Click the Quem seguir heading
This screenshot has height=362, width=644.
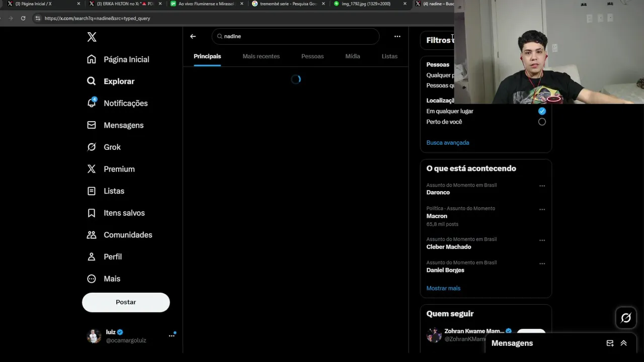[450, 314]
